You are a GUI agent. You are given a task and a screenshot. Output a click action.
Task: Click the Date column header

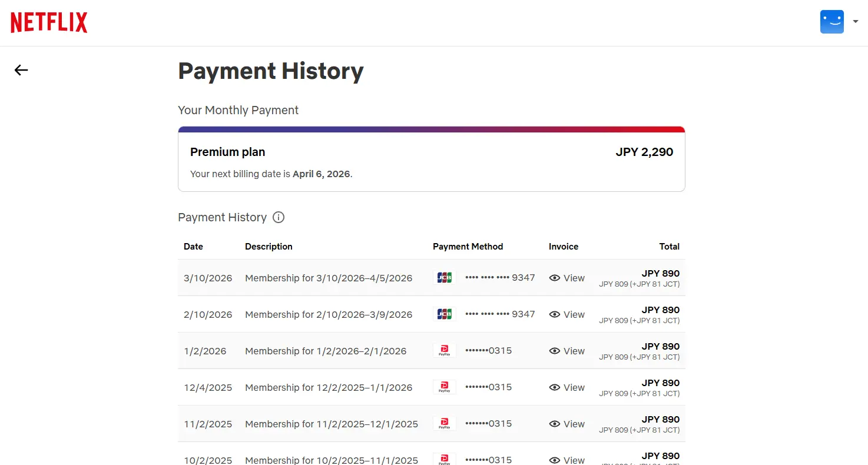click(193, 247)
